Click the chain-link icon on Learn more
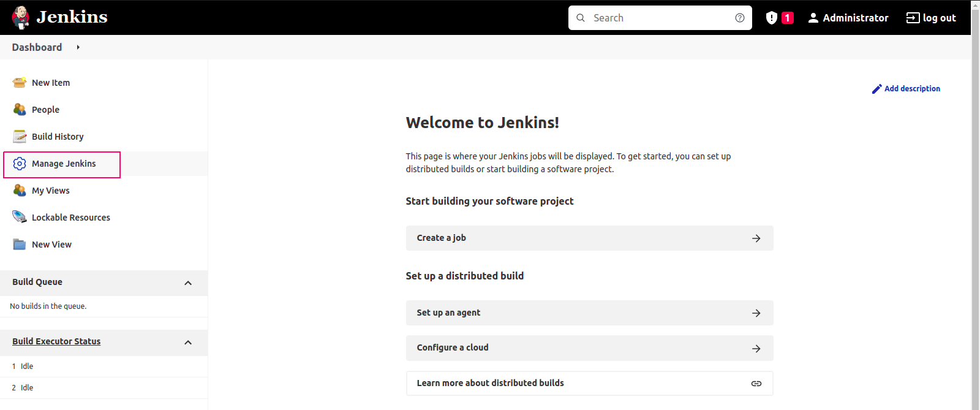Image resolution: width=980 pixels, height=410 pixels. click(x=756, y=384)
